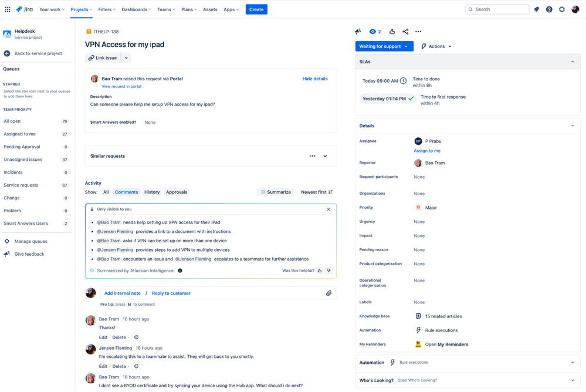Open the Service requests queue
Image resolution: width=586 pixels, height=392 pixels.
36,185
